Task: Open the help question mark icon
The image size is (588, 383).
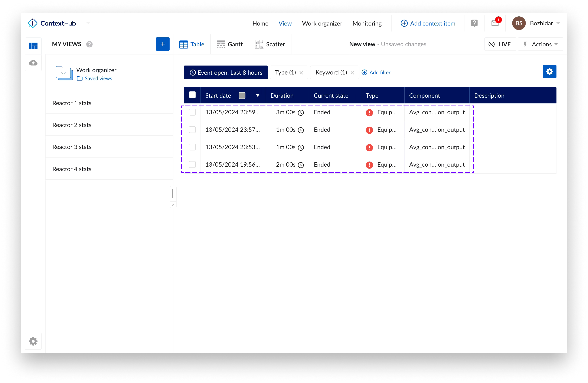Action: point(474,23)
